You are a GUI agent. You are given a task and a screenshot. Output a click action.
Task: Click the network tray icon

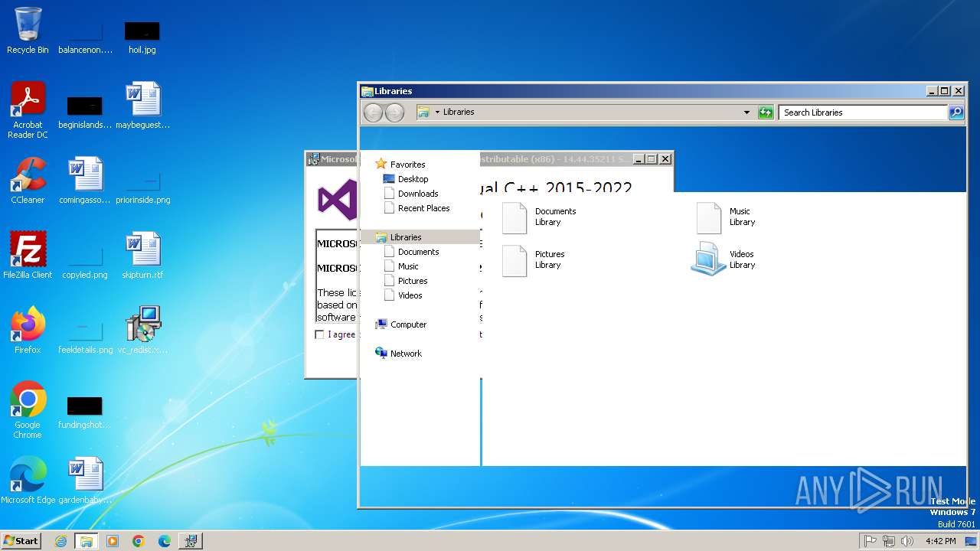(x=888, y=541)
